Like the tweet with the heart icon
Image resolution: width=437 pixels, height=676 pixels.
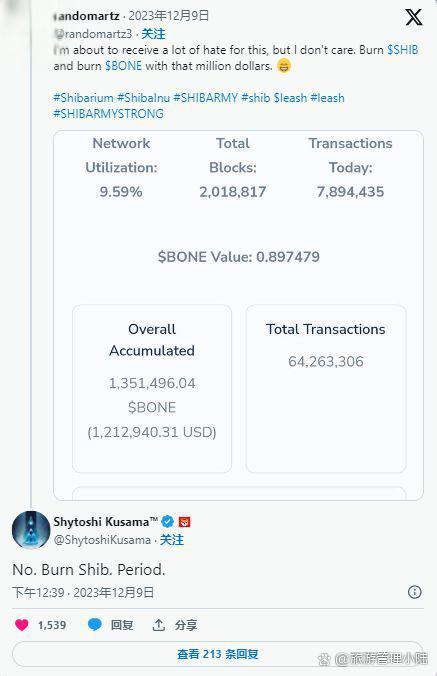click(22, 625)
